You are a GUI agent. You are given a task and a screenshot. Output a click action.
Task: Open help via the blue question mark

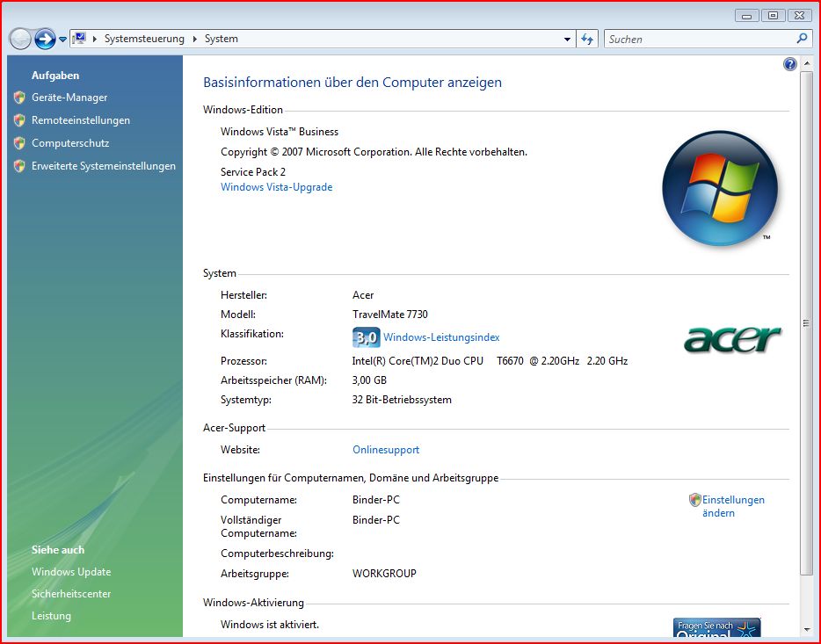click(x=789, y=64)
